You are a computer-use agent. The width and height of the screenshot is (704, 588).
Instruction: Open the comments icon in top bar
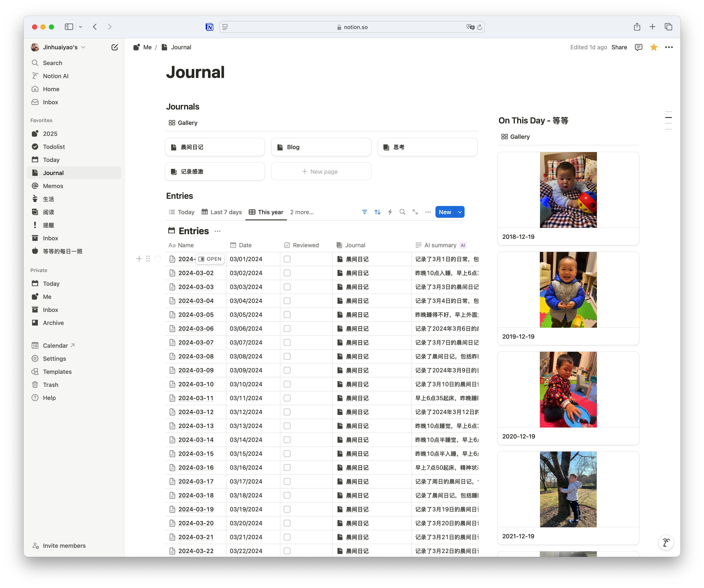(639, 47)
